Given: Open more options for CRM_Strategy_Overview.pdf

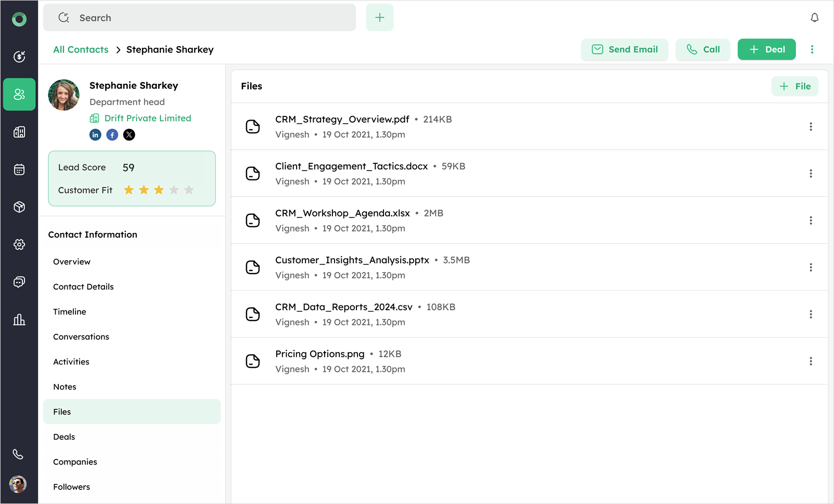Looking at the screenshot, I should [x=811, y=126].
